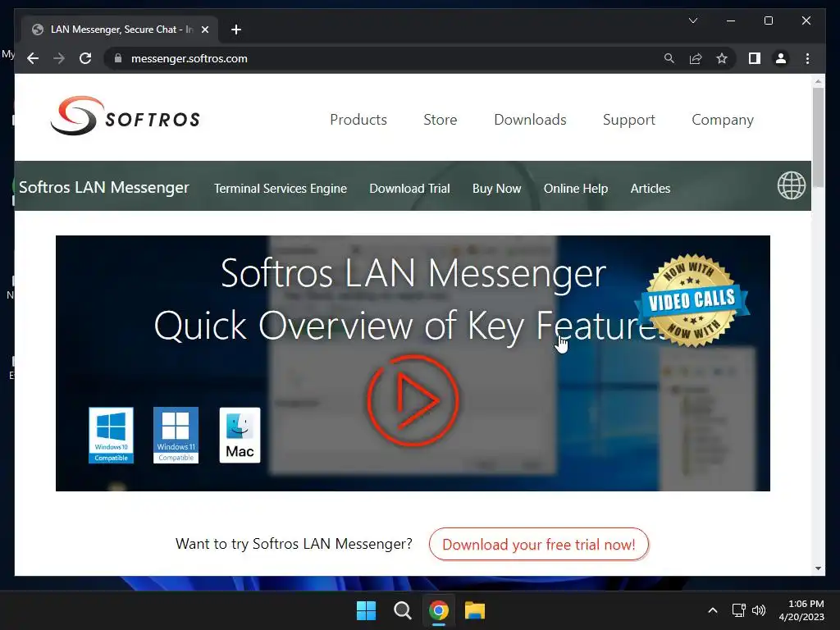Open a new browser tab
This screenshot has width=840, height=630.
[x=236, y=30]
